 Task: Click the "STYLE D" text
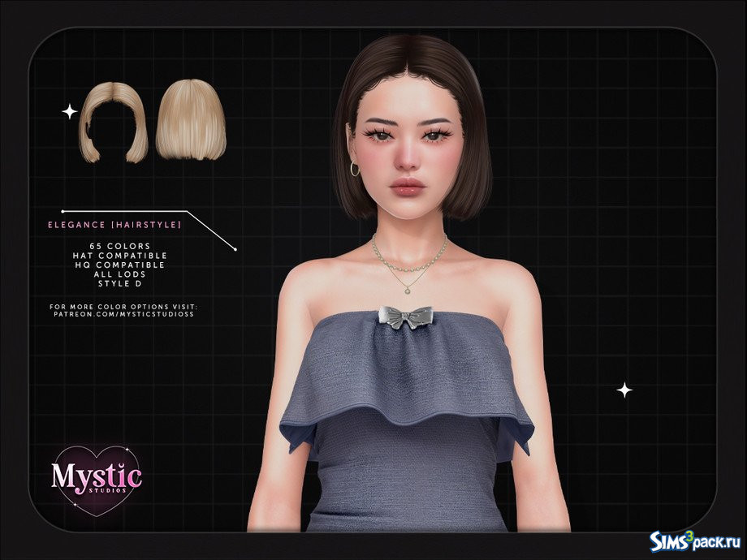click(120, 283)
